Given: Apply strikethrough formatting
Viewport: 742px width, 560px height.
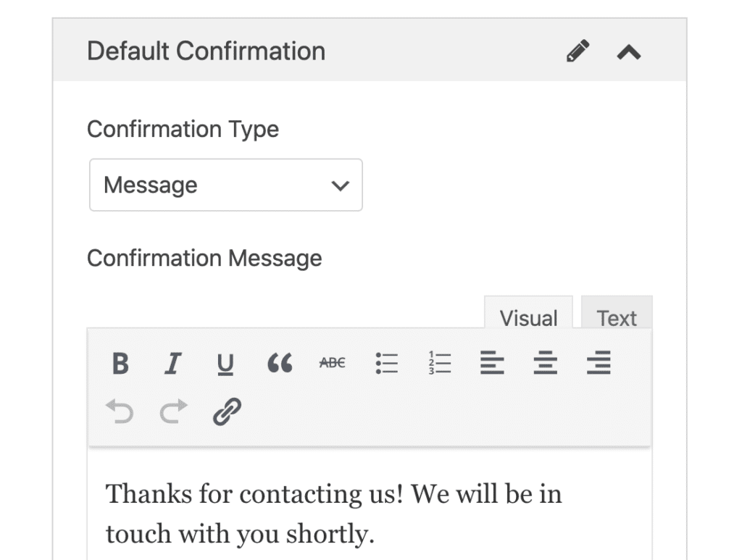Looking at the screenshot, I should 332,363.
